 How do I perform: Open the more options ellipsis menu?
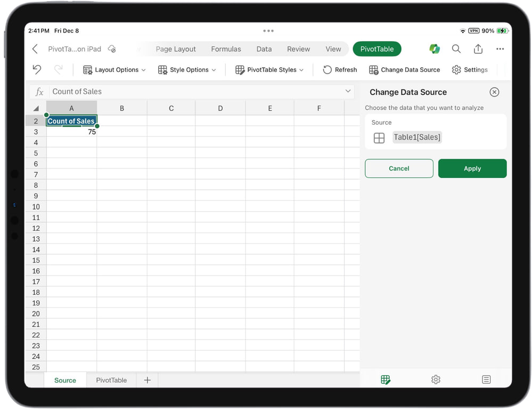click(500, 49)
